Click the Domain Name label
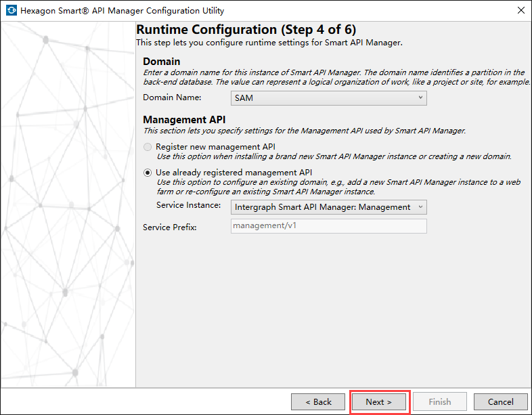The width and height of the screenshot is (532, 415). [172, 98]
